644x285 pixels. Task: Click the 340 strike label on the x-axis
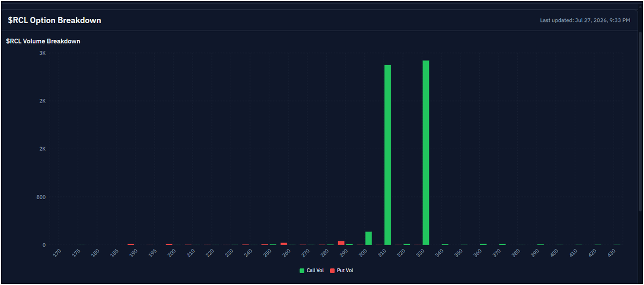438,253
